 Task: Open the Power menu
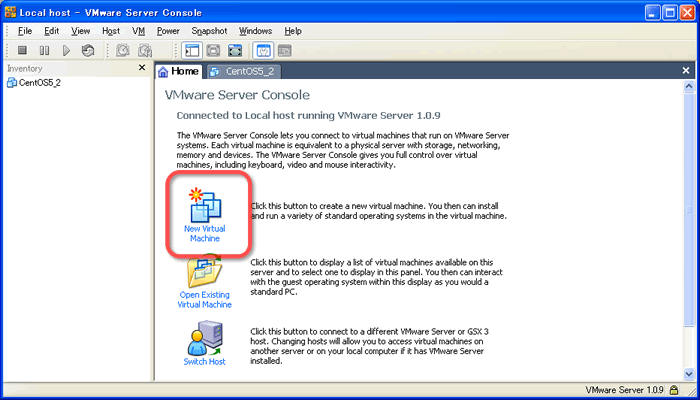[168, 31]
